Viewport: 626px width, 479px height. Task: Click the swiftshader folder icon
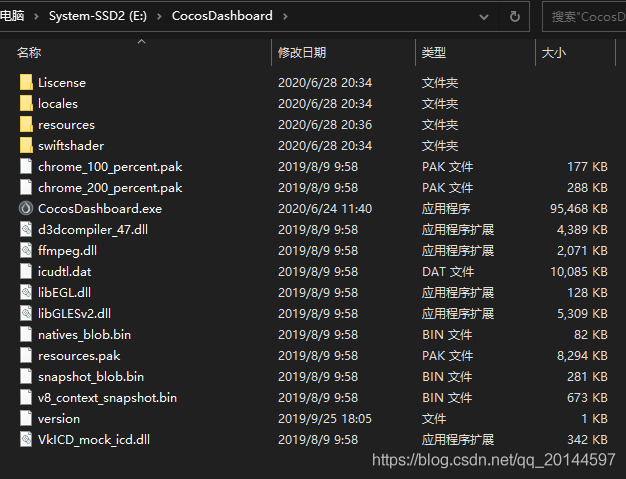(26, 145)
